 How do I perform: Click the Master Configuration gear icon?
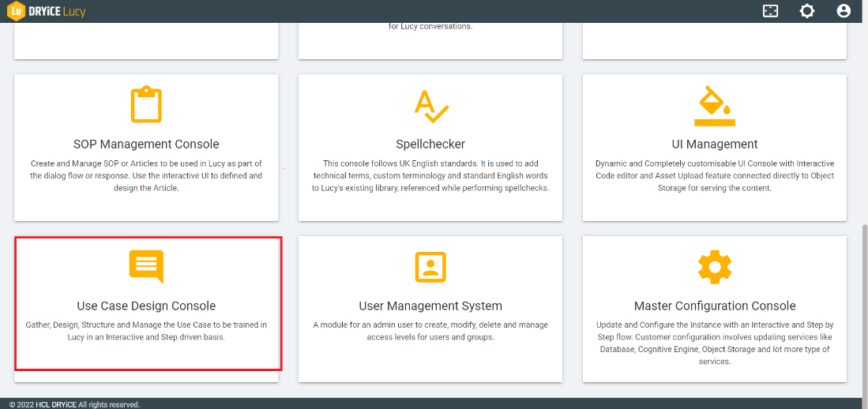point(714,267)
